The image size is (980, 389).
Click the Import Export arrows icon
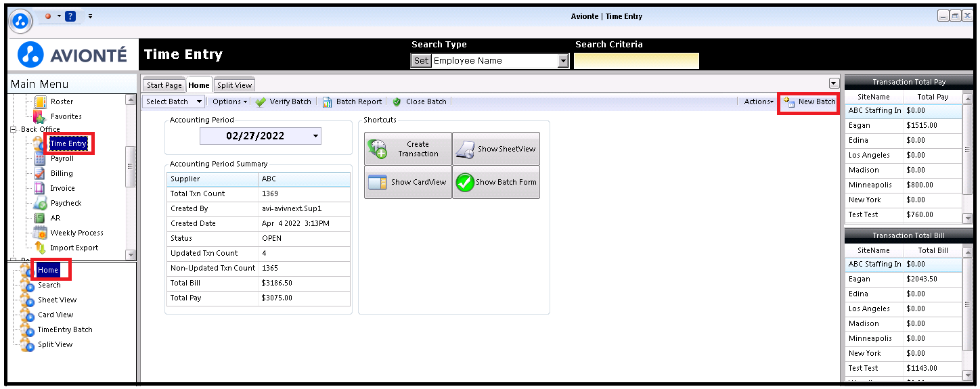(39, 248)
